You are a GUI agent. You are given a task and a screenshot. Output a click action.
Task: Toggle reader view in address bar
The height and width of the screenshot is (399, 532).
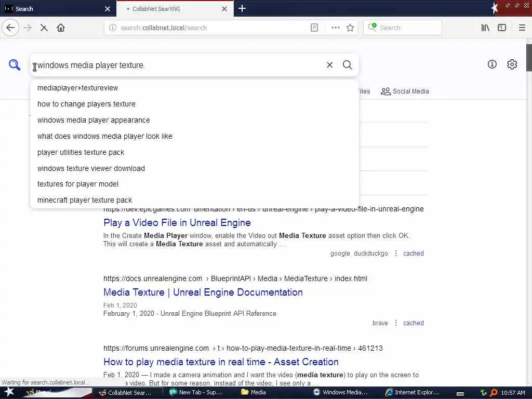pyautogui.click(x=314, y=28)
